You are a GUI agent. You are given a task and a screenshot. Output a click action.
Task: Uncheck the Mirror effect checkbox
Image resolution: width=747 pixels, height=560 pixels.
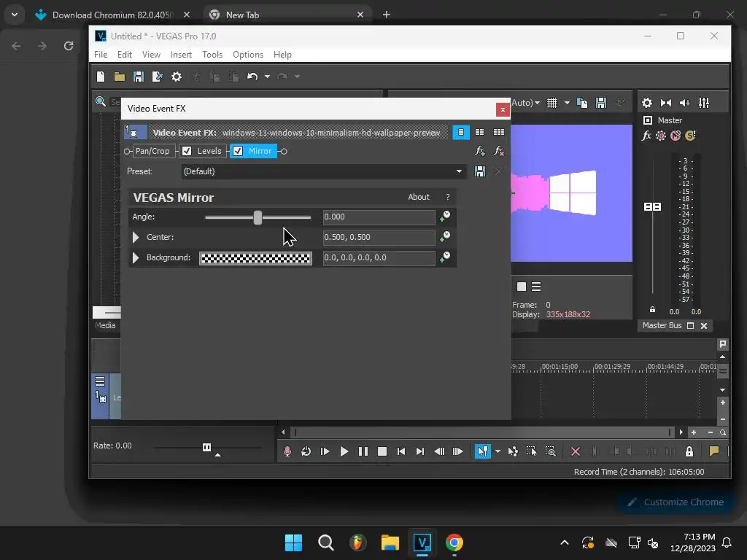point(238,151)
